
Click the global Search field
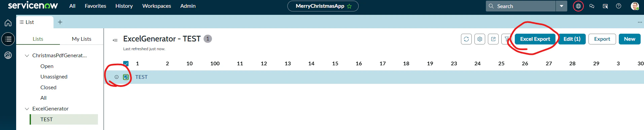(521, 6)
